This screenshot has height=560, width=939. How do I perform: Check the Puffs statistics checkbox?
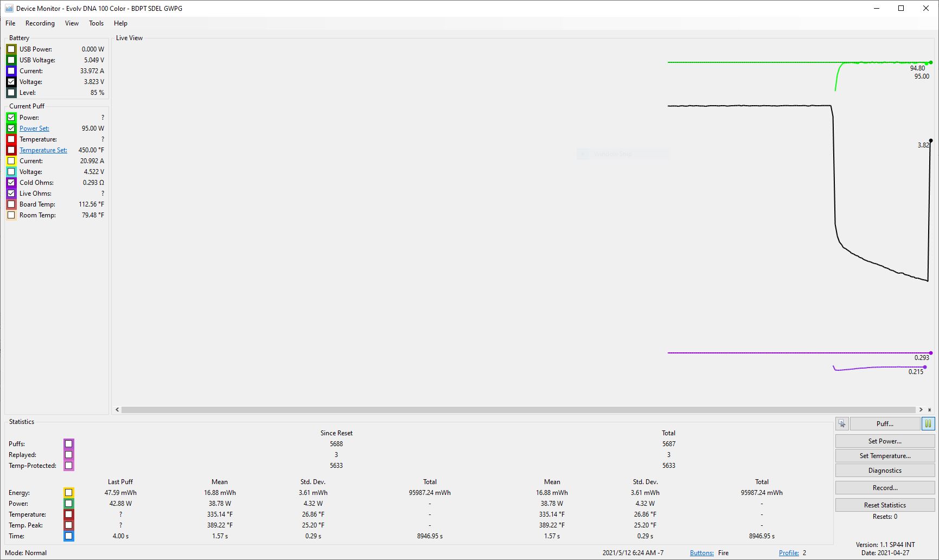coord(69,444)
